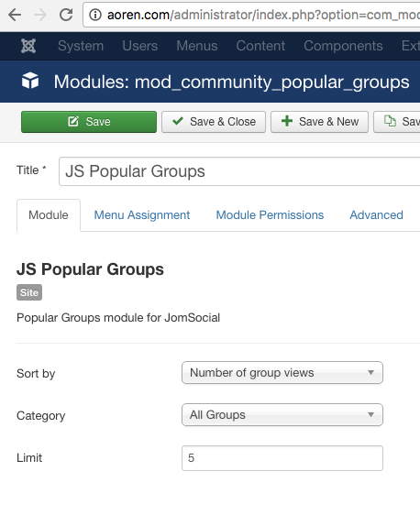Open the Menus dropdown in navbar
420x515 pixels.
click(x=197, y=46)
